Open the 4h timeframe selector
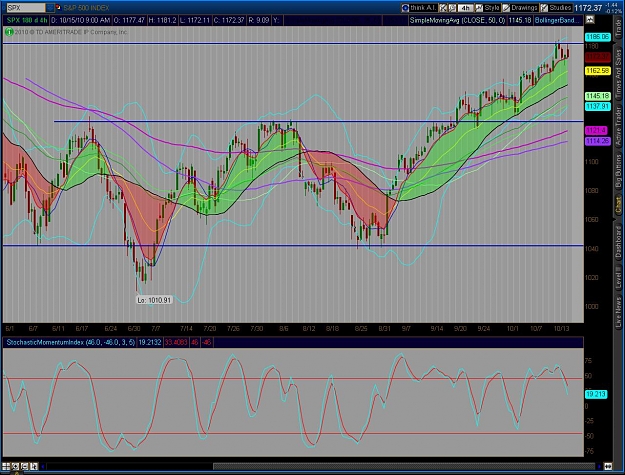The height and width of the screenshot is (475, 625). tap(465, 8)
